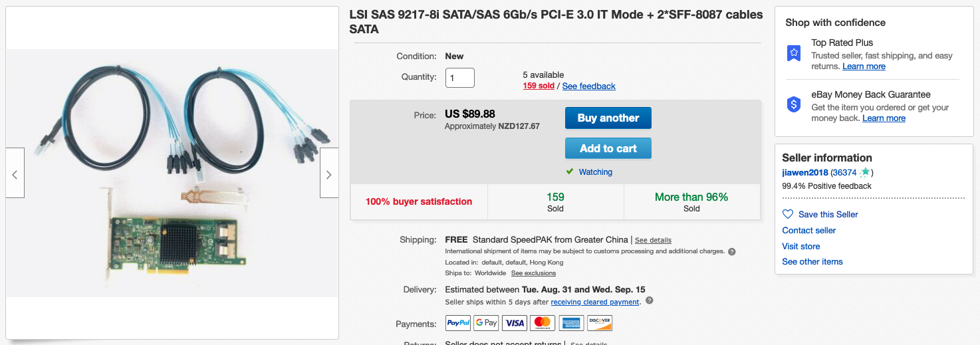Add the item to cart
980x345 pixels.
[x=608, y=148]
